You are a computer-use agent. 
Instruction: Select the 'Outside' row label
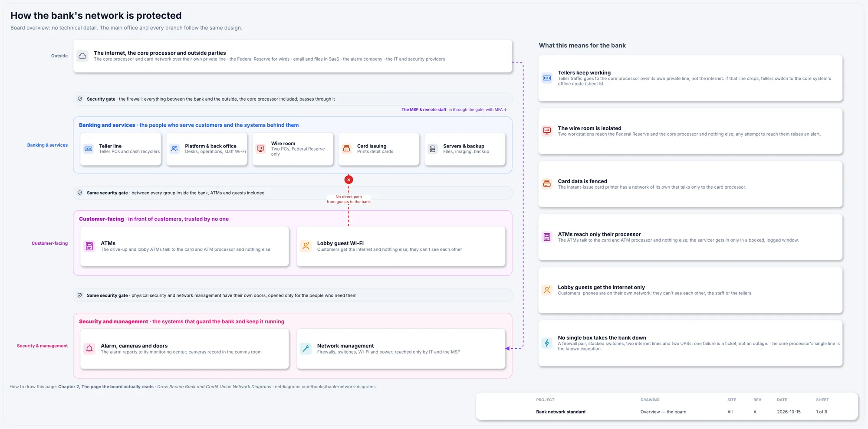tap(59, 56)
